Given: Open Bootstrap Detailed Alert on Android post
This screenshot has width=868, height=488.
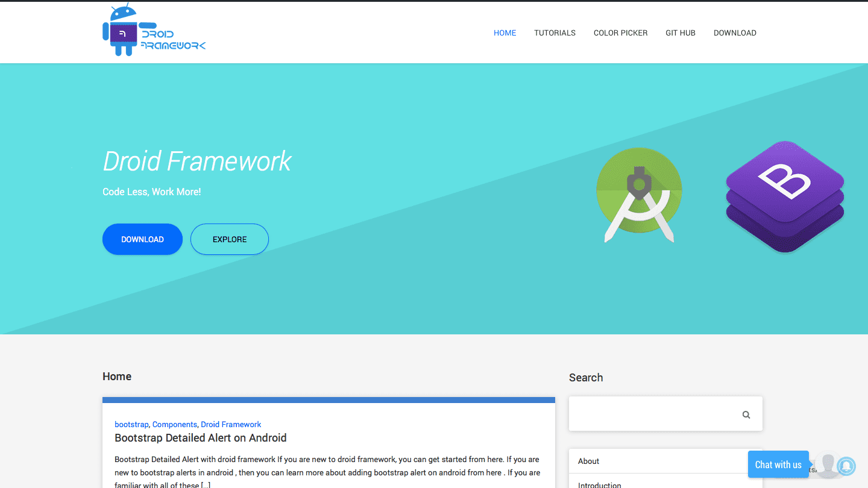Looking at the screenshot, I should 201,438.
